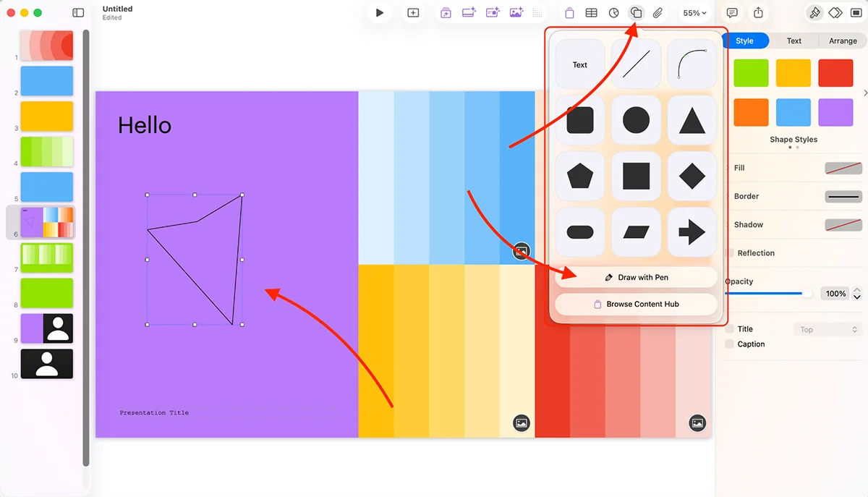Screen dimensions: 868x497
Task: Insert the circle shape
Action: (636, 120)
